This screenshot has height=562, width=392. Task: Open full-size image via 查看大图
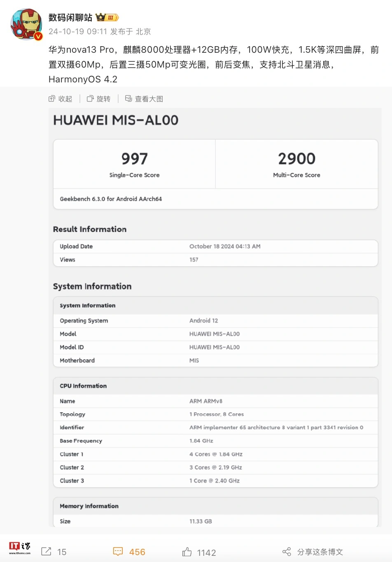144,99
